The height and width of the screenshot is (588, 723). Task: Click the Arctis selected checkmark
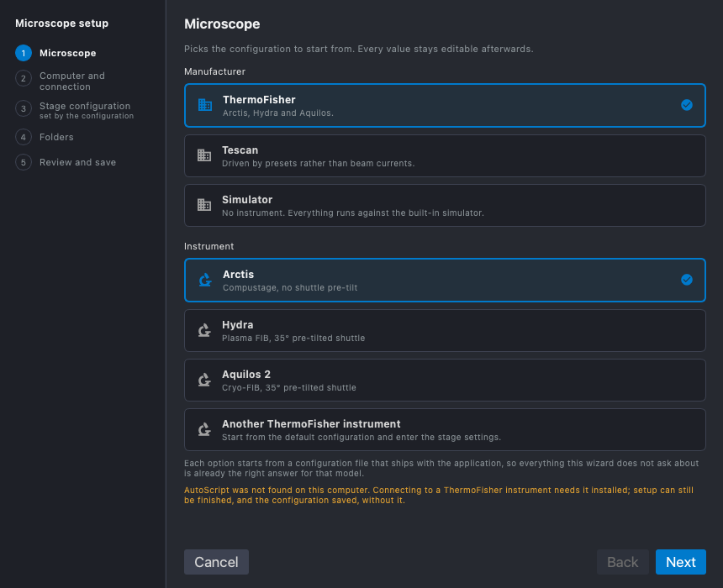click(x=687, y=280)
